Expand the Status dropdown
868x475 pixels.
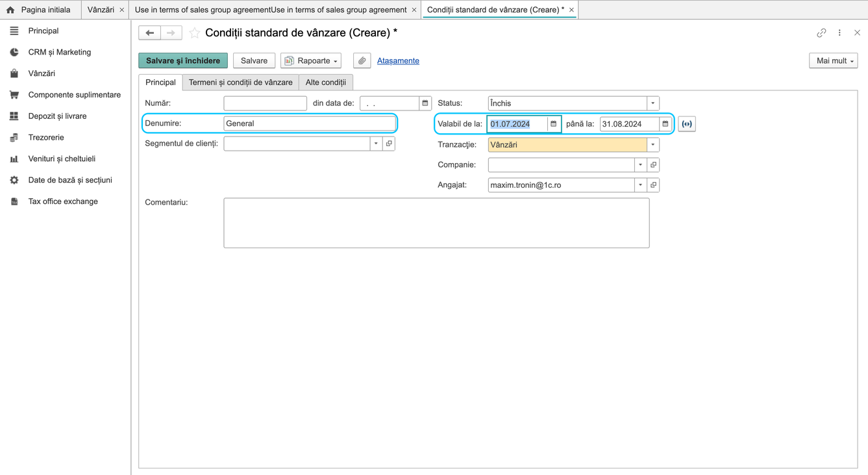653,103
